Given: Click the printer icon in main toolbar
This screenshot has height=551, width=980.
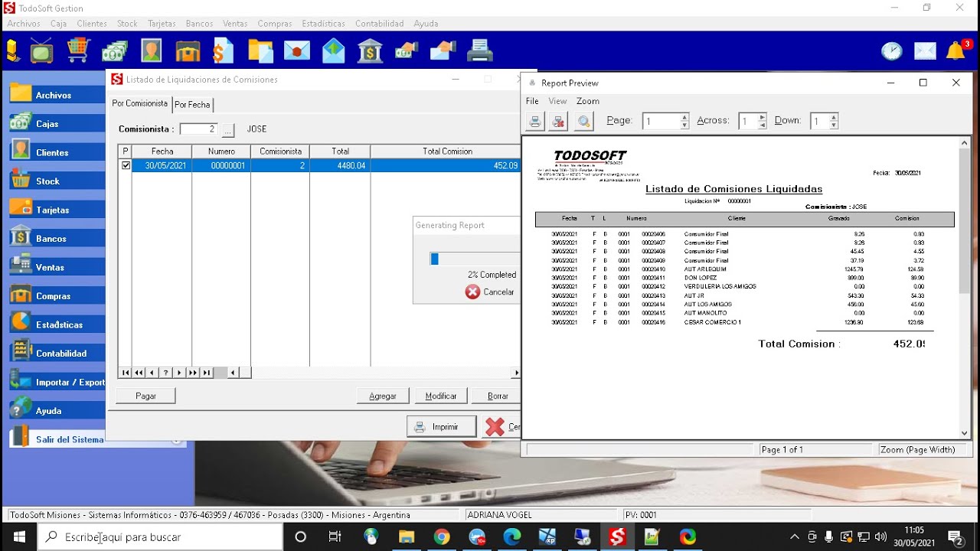Looking at the screenshot, I should [480, 51].
